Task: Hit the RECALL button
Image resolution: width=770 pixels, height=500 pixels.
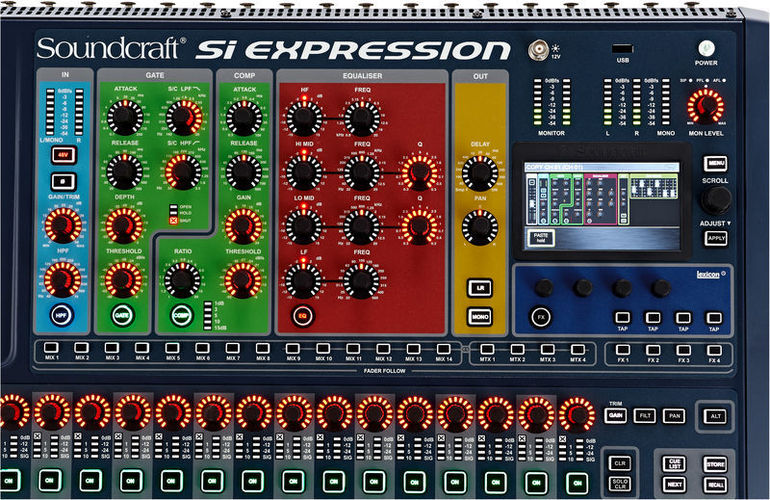Action: [x=715, y=485]
